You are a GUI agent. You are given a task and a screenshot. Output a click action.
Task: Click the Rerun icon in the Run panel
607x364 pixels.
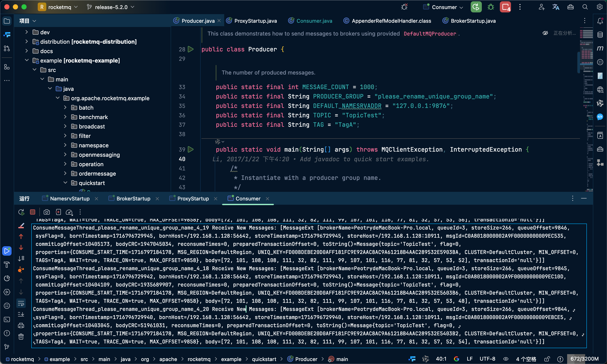21,212
